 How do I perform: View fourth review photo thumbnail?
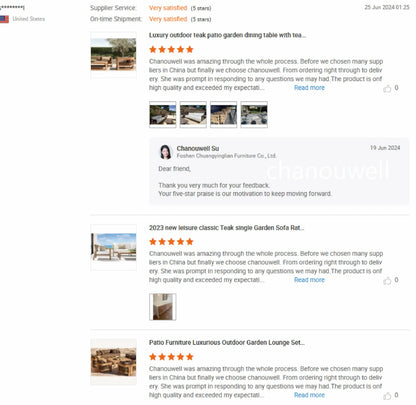[254, 115]
